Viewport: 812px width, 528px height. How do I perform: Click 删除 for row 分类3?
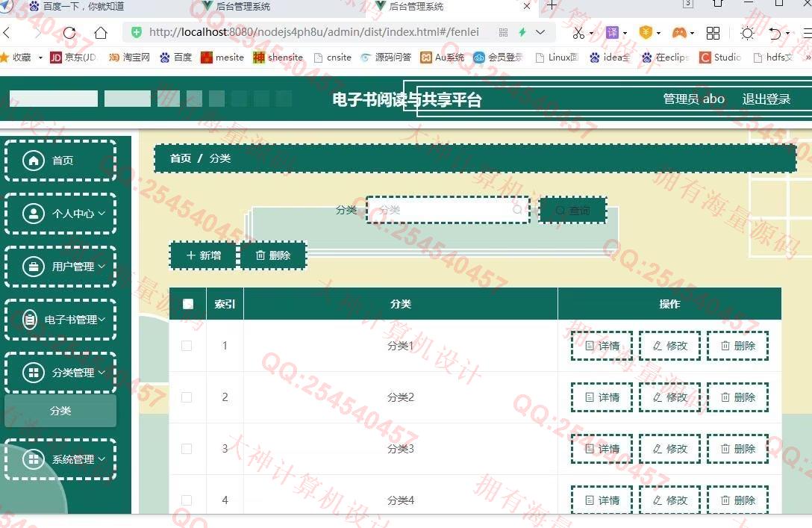(737, 449)
